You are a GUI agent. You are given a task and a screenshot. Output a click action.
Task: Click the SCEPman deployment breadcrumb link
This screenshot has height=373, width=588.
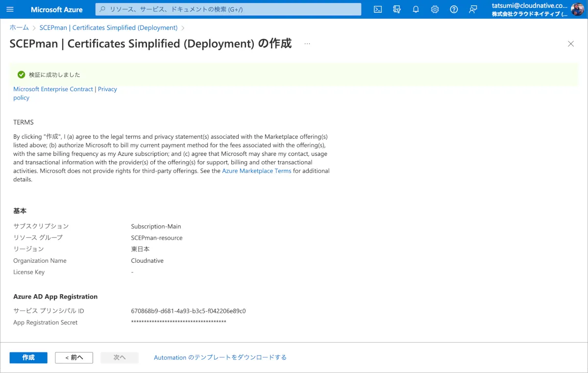point(108,28)
